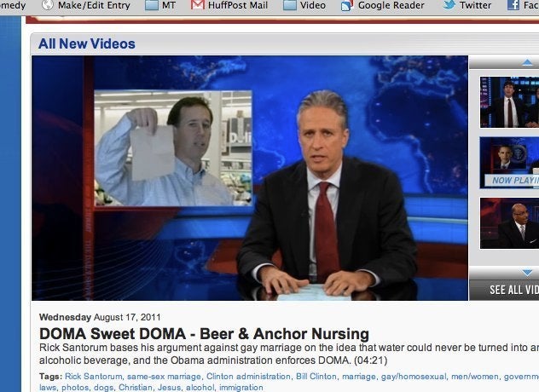The image size is (539, 392).
Task: Click the Facebook f icon
Action: (x=513, y=5)
